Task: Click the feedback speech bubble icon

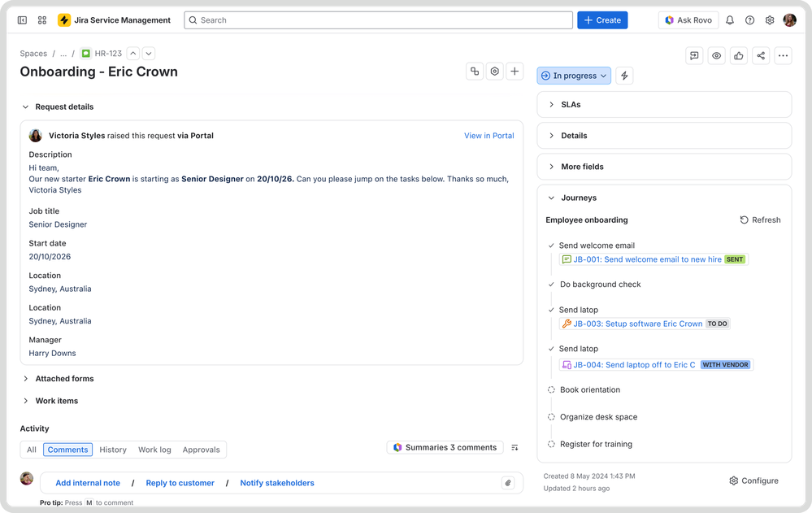Action: click(x=694, y=55)
